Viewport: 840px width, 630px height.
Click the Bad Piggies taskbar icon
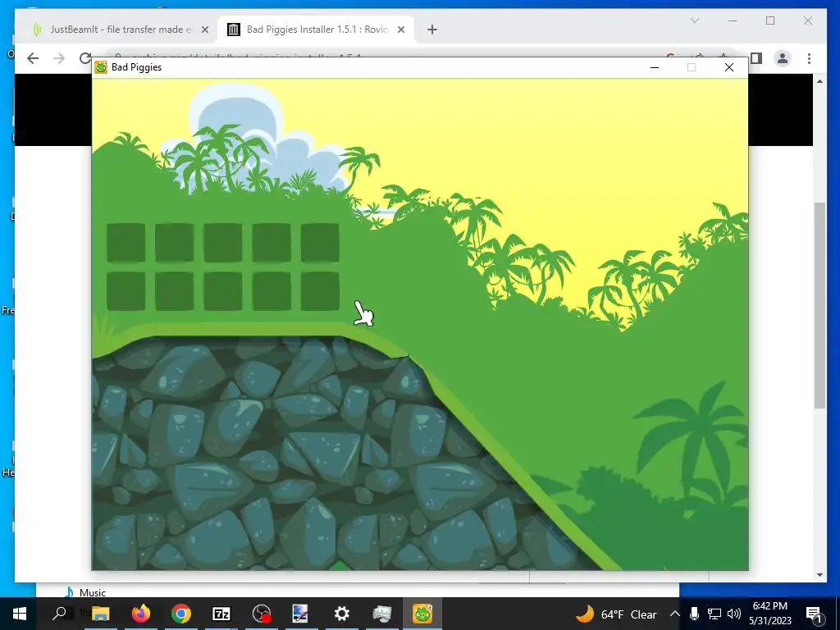point(422,614)
